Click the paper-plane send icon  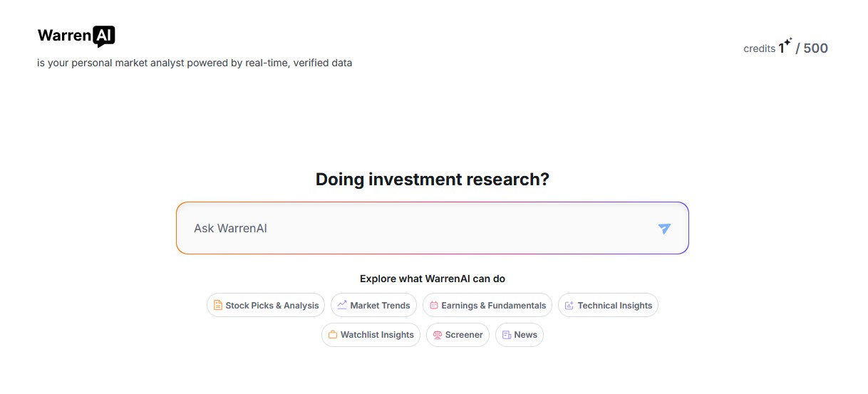point(664,229)
